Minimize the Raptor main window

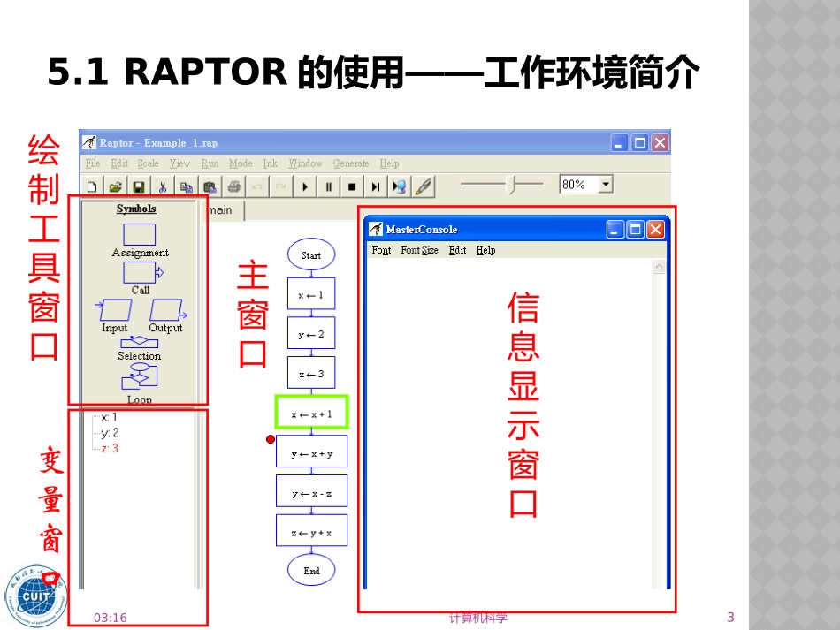point(619,143)
